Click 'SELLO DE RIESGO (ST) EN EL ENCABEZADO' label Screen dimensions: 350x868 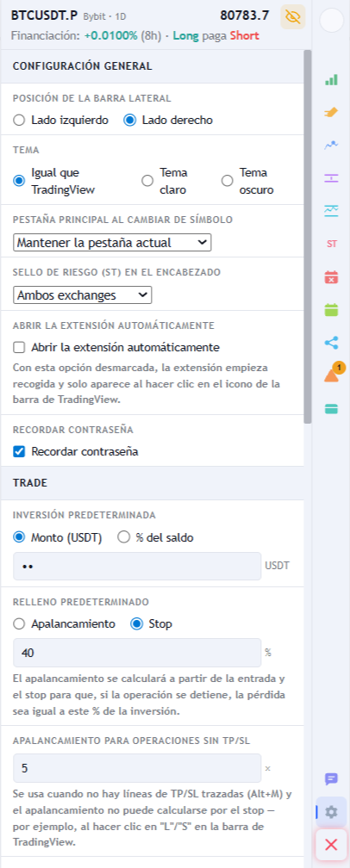tap(116, 272)
